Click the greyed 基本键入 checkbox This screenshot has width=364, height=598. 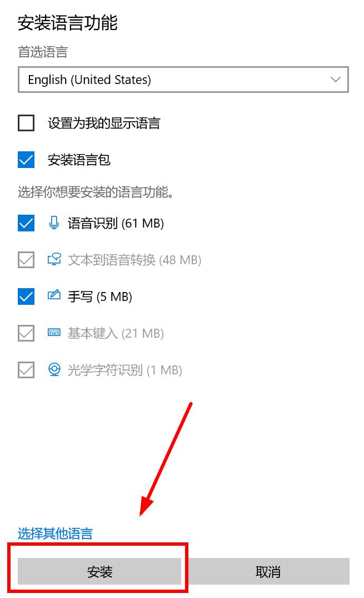pos(26,333)
